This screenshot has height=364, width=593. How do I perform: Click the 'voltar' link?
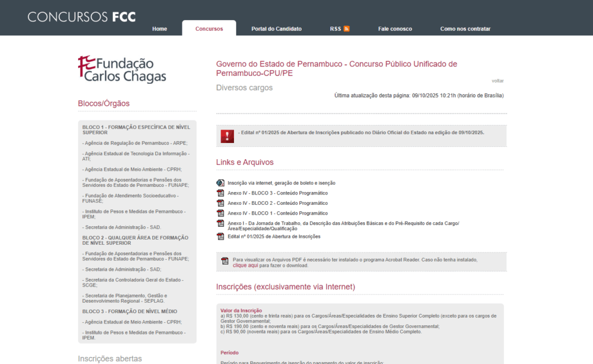(x=497, y=80)
